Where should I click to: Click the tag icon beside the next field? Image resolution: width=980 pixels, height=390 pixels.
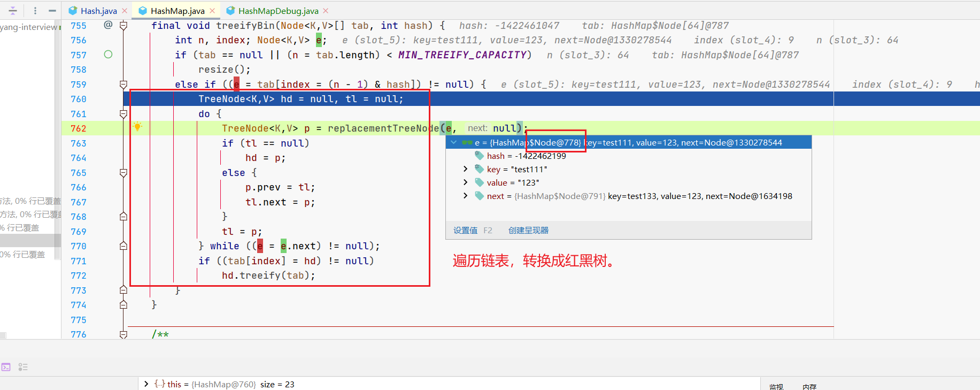[x=480, y=196]
